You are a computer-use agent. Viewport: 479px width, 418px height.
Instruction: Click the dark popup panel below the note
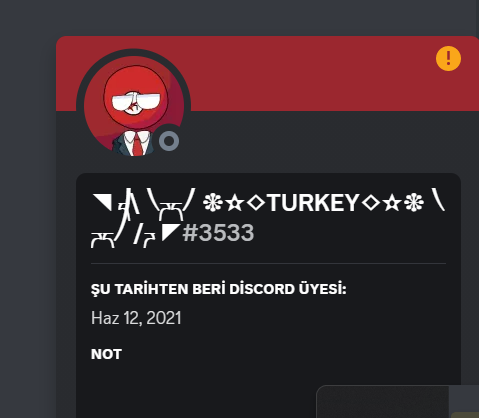click(x=397, y=402)
